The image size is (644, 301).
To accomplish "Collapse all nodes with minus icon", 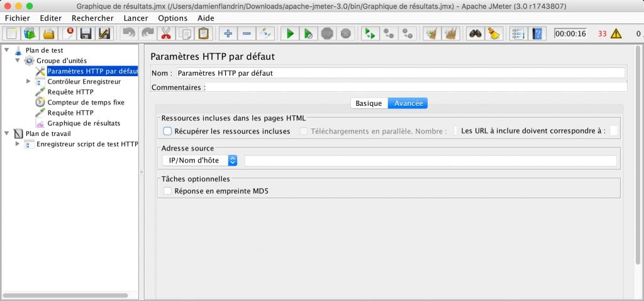I will [x=247, y=33].
